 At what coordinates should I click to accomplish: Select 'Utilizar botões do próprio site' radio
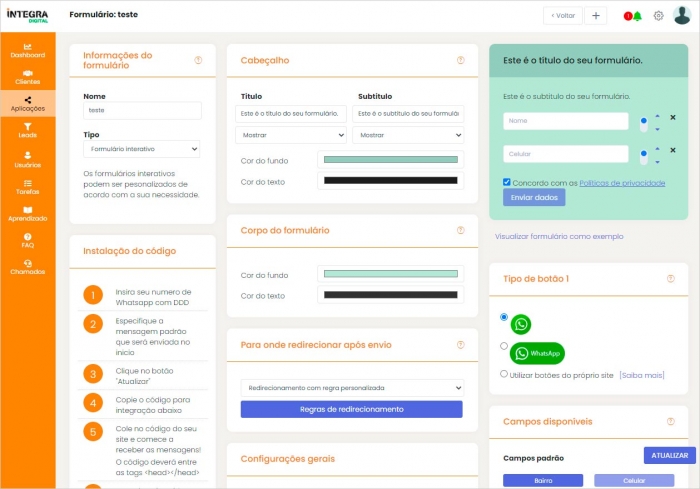505,374
